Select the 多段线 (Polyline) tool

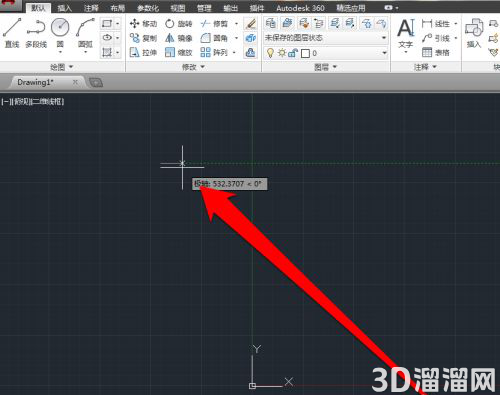36,33
